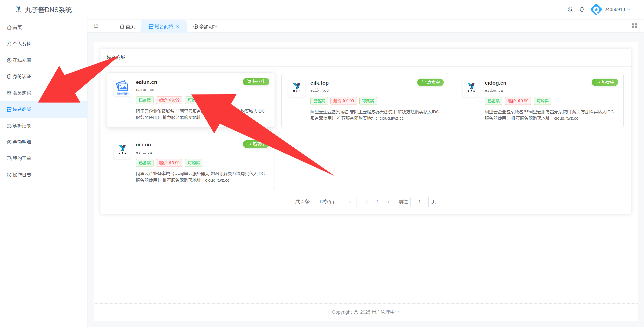Viewport: 644px width, 328px height.
Task: Click the 可购买 tag on ei-i.cn
Action: [194, 163]
